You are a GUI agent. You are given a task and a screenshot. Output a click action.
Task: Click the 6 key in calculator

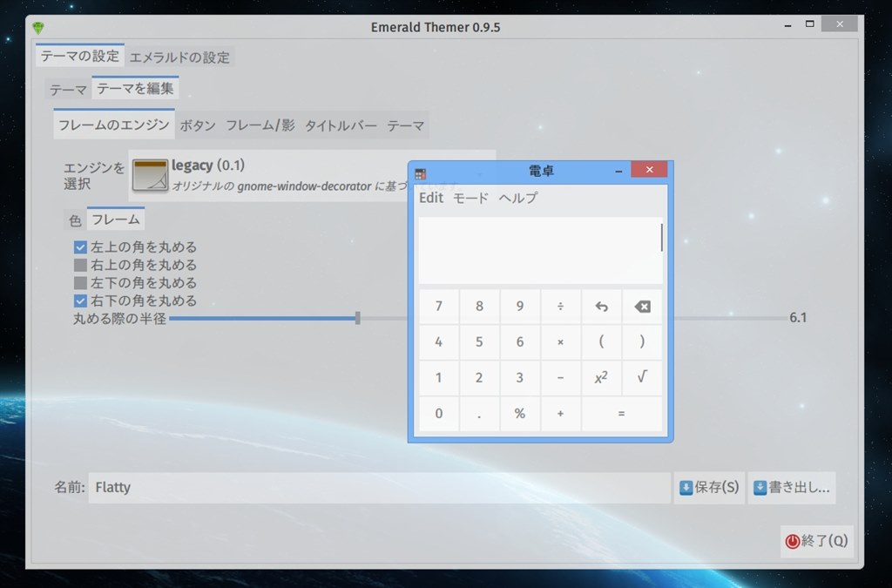click(x=520, y=342)
